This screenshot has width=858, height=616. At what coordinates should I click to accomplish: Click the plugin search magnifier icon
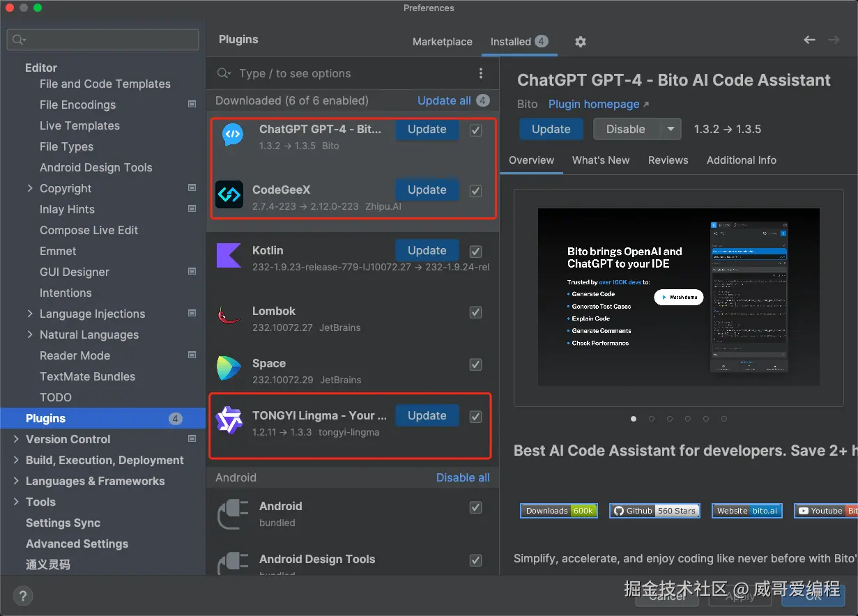224,73
